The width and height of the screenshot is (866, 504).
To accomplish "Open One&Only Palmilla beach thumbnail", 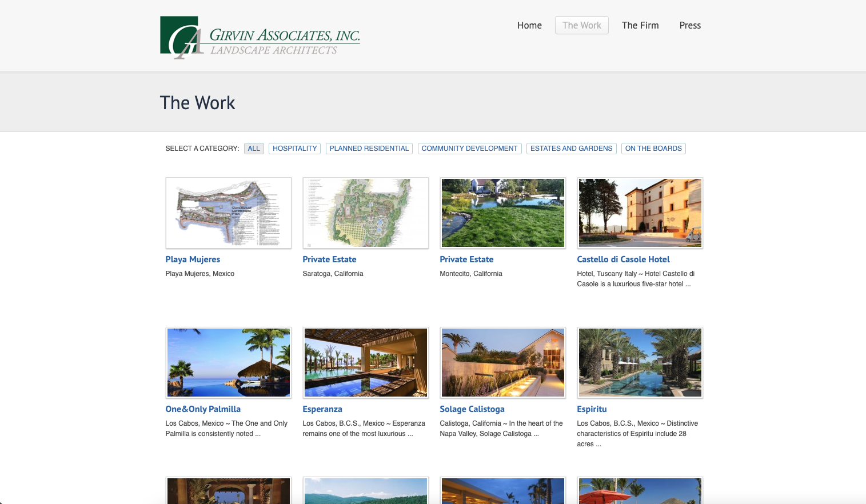I will pyautogui.click(x=229, y=363).
